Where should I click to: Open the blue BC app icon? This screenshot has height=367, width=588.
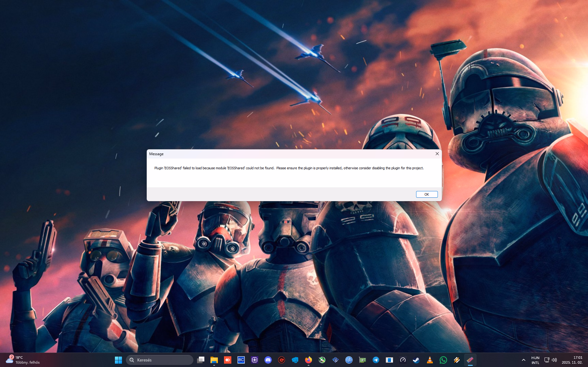pyautogui.click(x=241, y=360)
